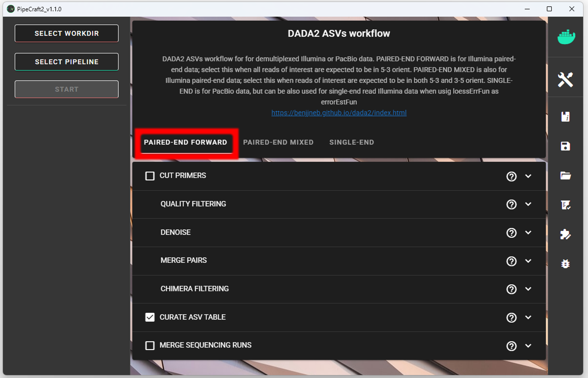Open the benjjneb.github.io dada2 link
This screenshot has height=378, width=588.
tap(339, 113)
